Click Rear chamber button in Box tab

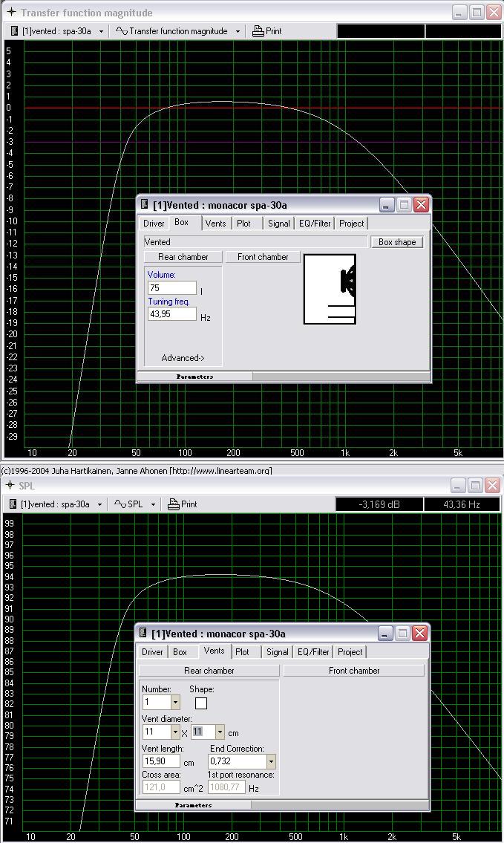tap(183, 257)
